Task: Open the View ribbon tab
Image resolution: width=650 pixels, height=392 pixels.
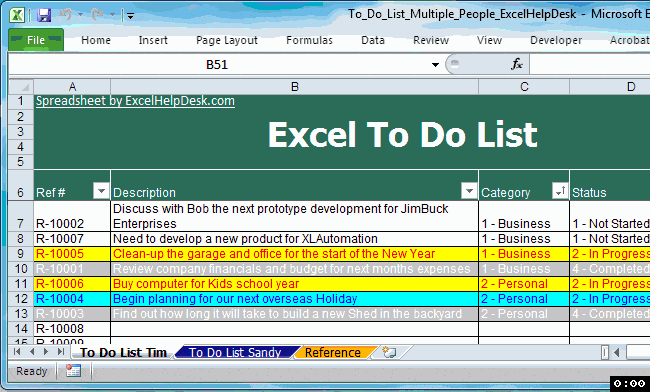Action: click(489, 40)
